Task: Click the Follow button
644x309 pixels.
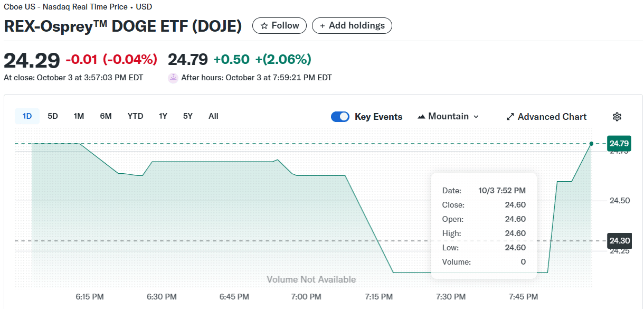Action: [279, 25]
